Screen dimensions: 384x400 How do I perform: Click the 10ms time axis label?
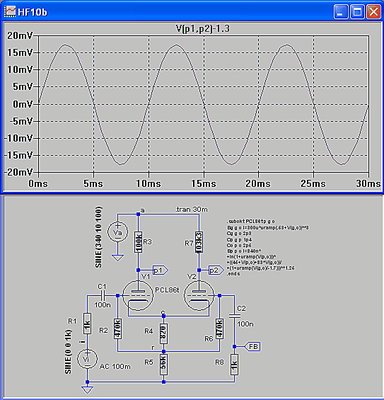[x=148, y=184]
